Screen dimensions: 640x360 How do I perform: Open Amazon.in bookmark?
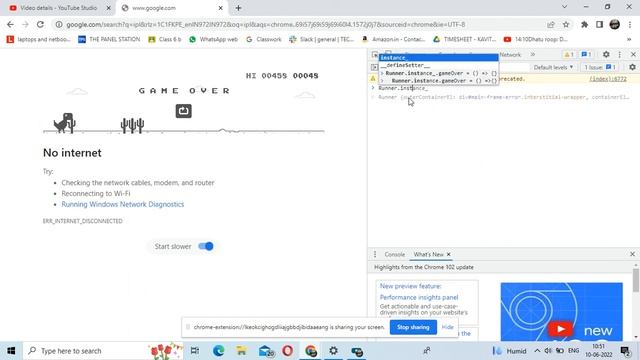pyautogui.click(x=393, y=39)
